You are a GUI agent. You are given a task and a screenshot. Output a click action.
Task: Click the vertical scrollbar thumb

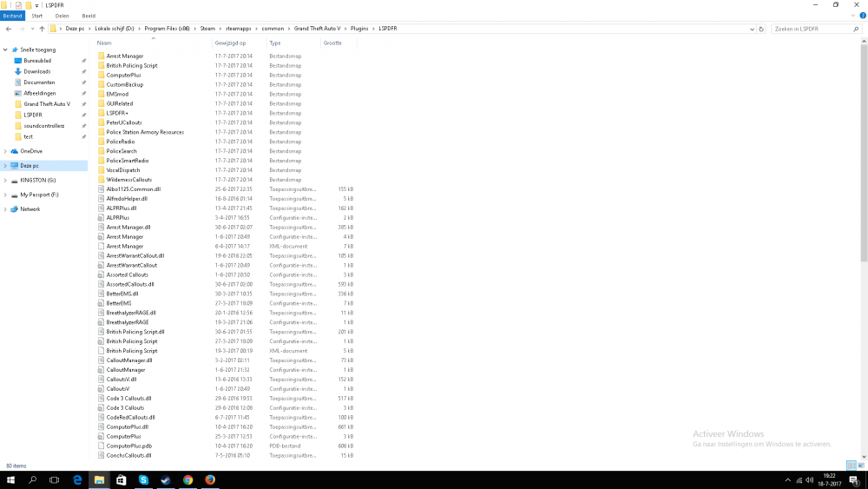pyautogui.click(x=864, y=154)
